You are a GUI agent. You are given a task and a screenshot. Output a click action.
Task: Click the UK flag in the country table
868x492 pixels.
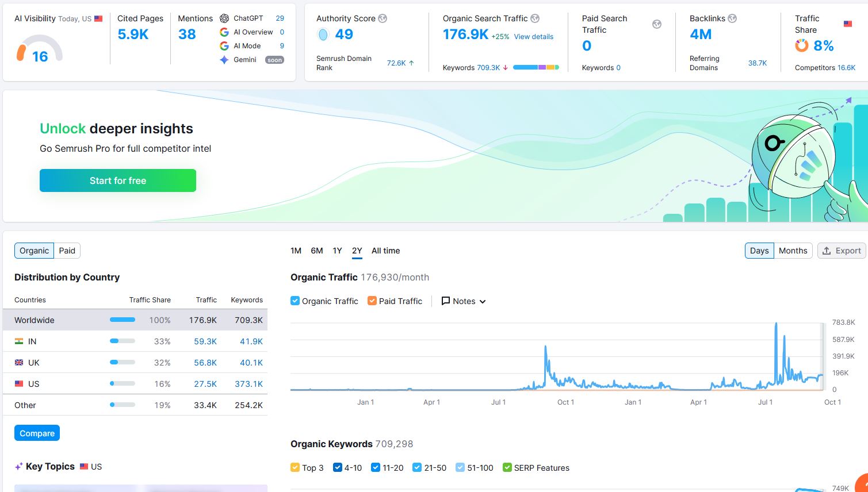(19, 363)
